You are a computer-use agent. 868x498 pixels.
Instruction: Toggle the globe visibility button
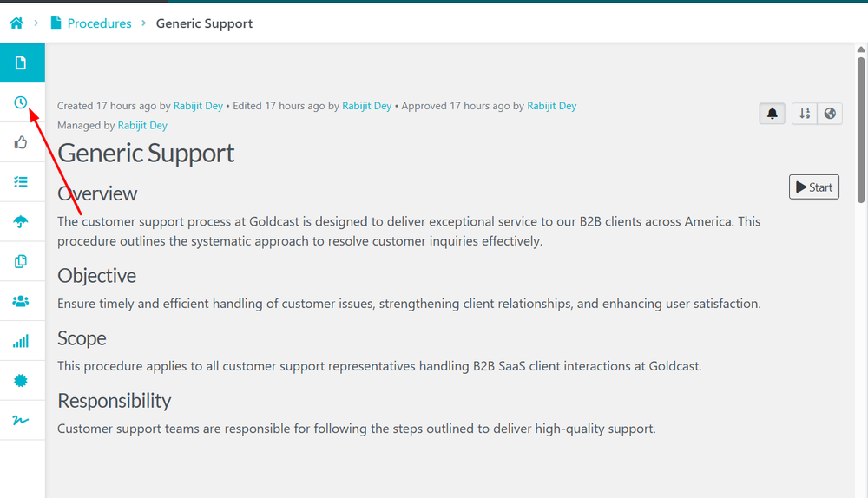(830, 114)
